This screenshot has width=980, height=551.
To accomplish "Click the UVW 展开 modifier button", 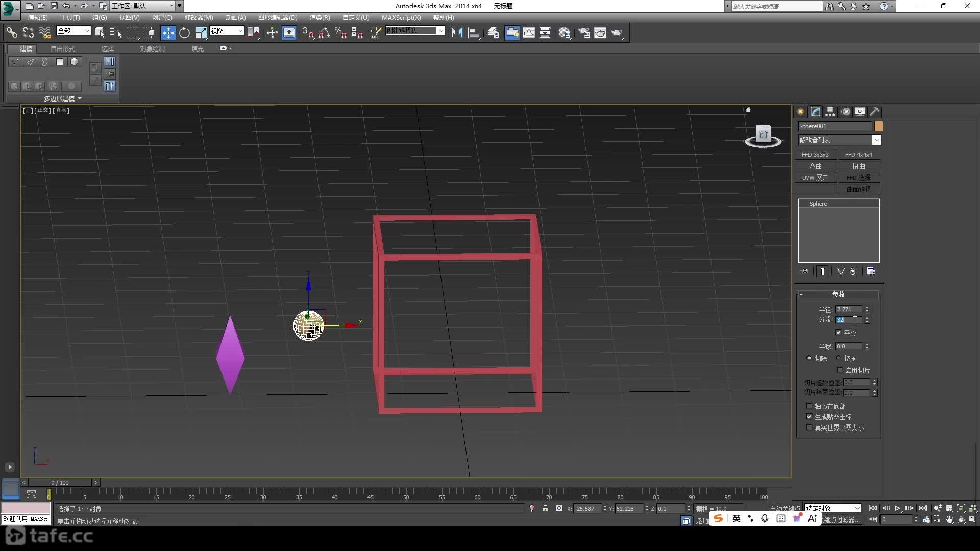I will tap(815, 178).
